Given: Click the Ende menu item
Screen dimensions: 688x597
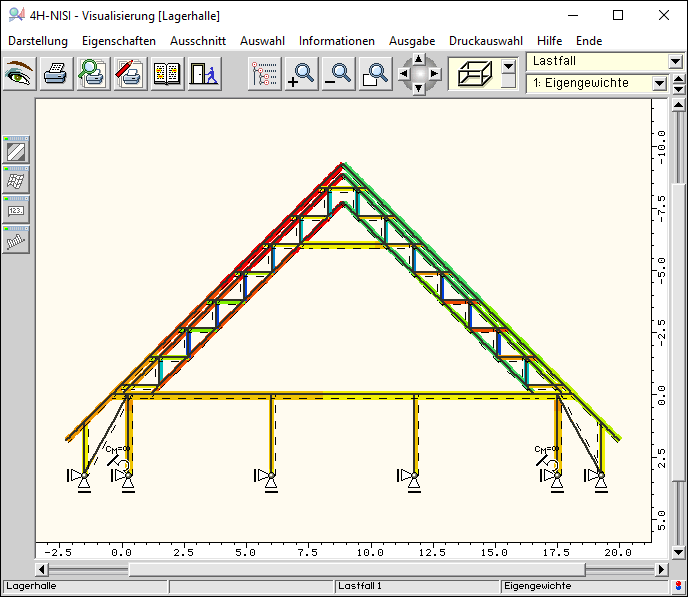Looking at the screenshot, I should click(589, 41).
